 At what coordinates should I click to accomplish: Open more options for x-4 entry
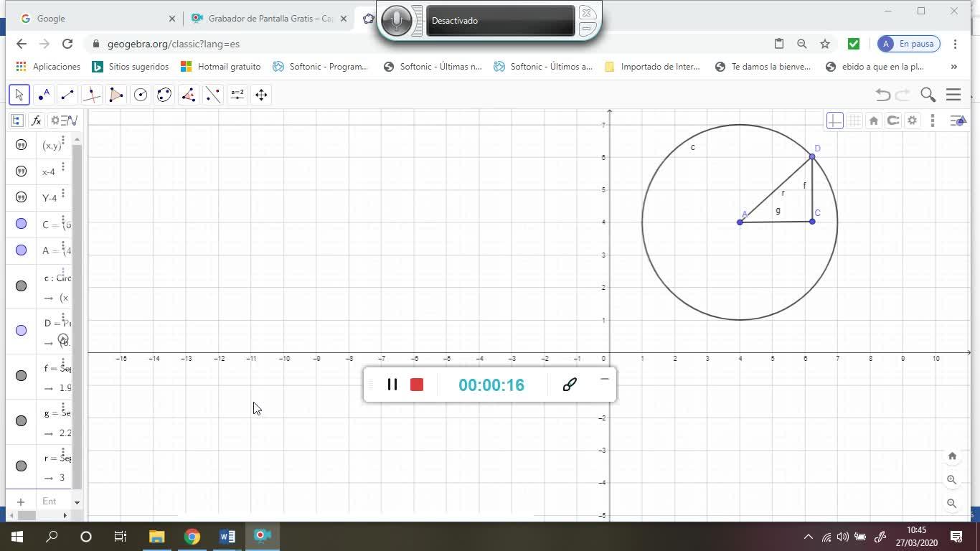tap(63, 167)
